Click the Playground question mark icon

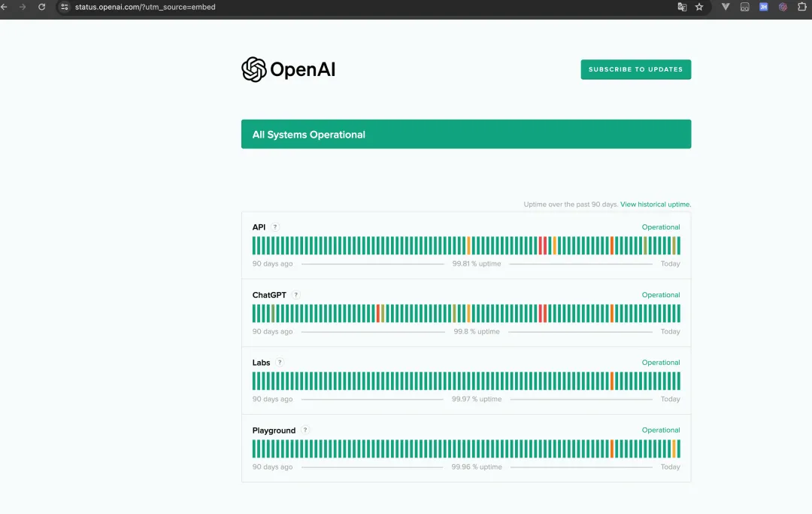[x=305, y=430]
